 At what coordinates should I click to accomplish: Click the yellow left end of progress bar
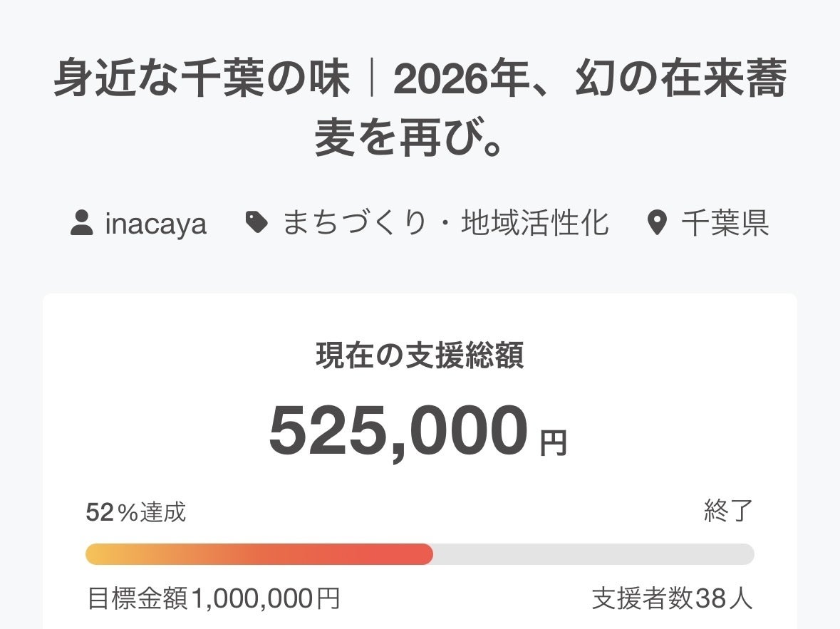pyautogui.click(x=96, y=554)
